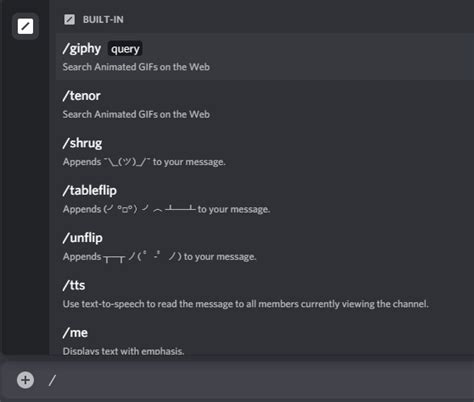Choose the /me command
474x402 pixels.
coord(265,337)
